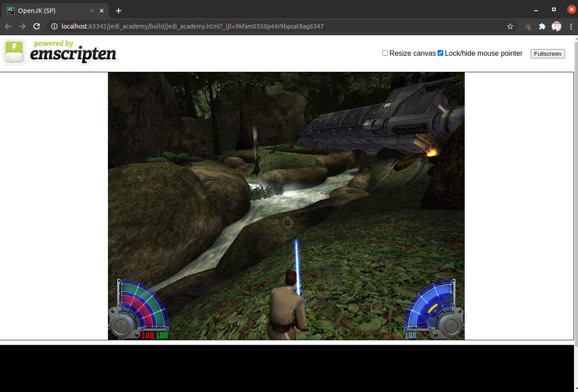
Task: Click the address bar URL
Action: tap(192, 26)
